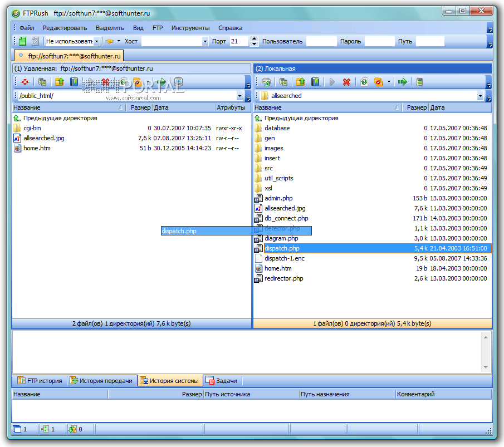Open the quick connect arrow menu
This screenshot has width=504, height=447.
tap(119, 41)
